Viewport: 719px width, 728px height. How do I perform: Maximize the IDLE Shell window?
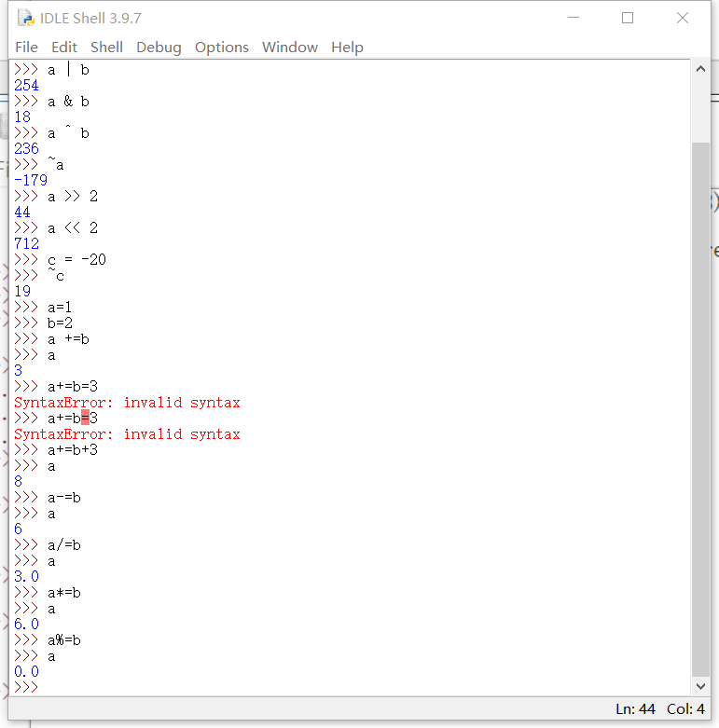click(628, 18)
